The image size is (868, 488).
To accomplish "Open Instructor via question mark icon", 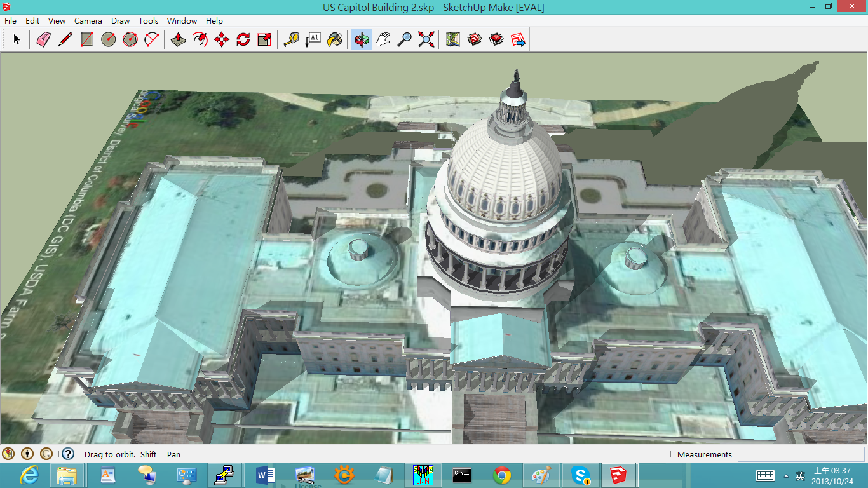I will tap(68, 454).
